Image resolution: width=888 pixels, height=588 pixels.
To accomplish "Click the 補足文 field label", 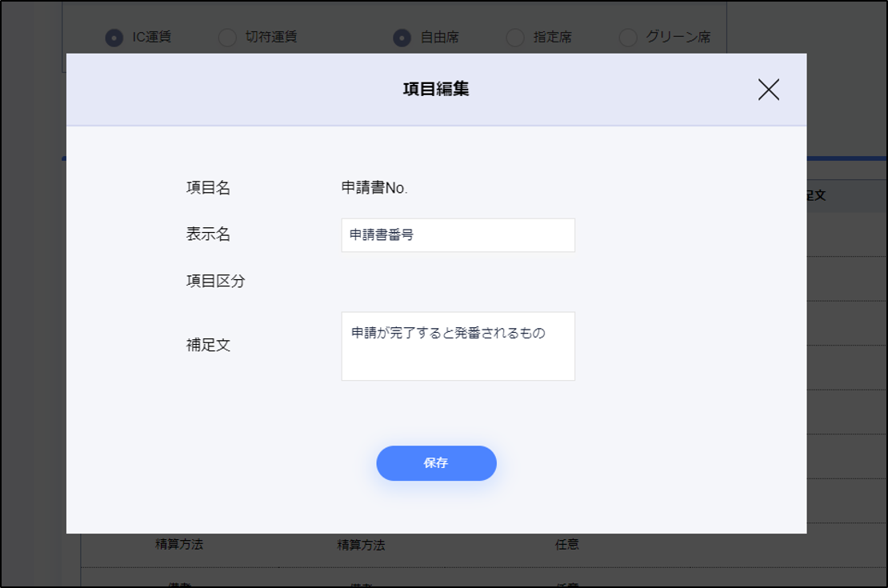I will pyautogui.click(x=208, y=346).
